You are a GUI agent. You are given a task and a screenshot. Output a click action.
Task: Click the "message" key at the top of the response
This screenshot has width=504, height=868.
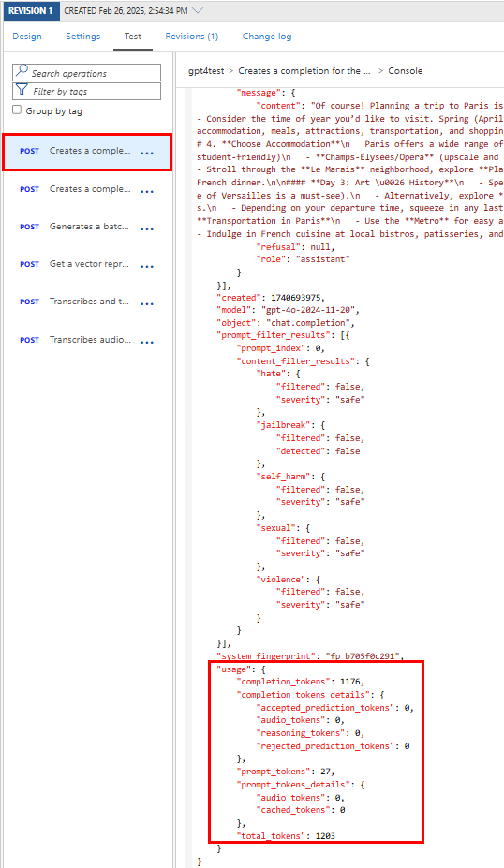[259, 93]
